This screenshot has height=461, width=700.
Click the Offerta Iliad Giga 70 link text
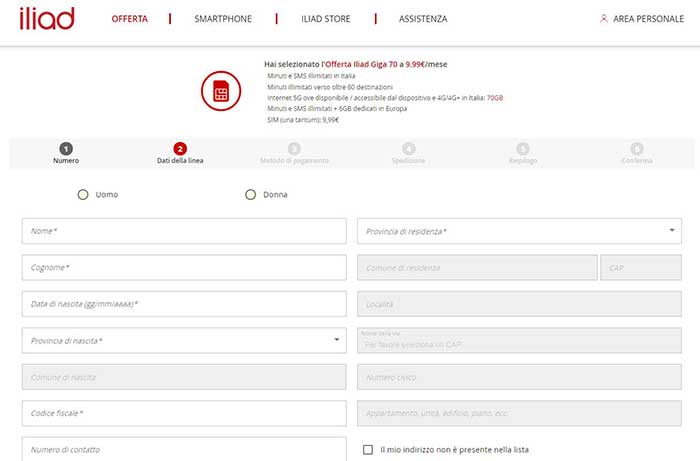361,64
